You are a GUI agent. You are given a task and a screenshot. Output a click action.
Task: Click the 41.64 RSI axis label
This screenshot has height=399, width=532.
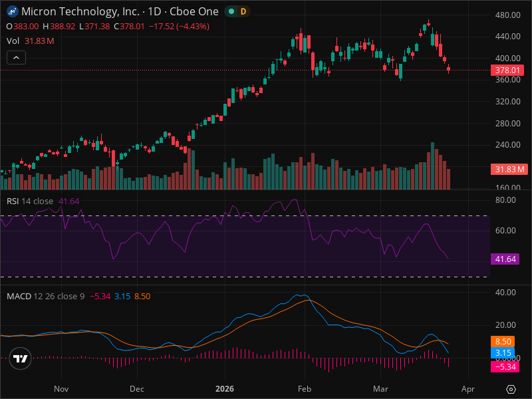[x=505, y=259]
